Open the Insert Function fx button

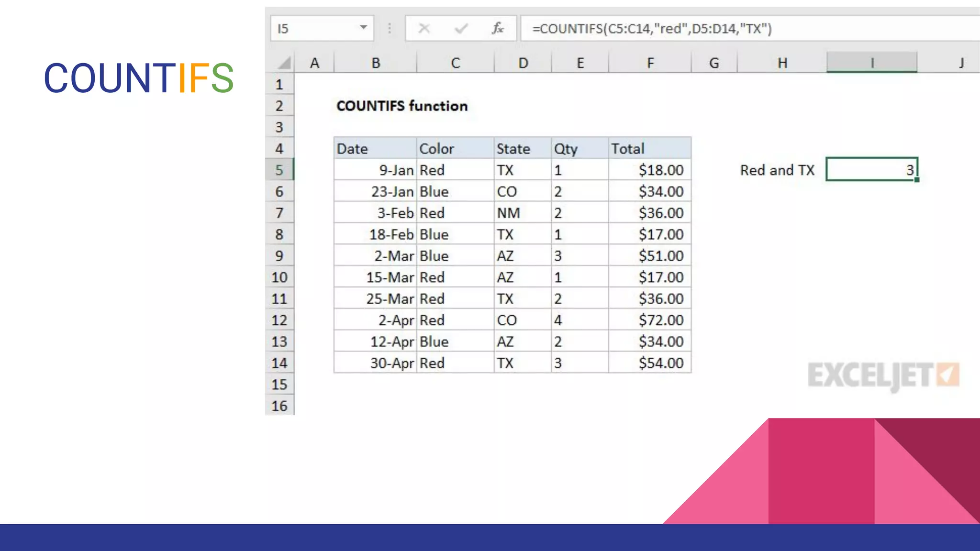(x=498, y=29)
